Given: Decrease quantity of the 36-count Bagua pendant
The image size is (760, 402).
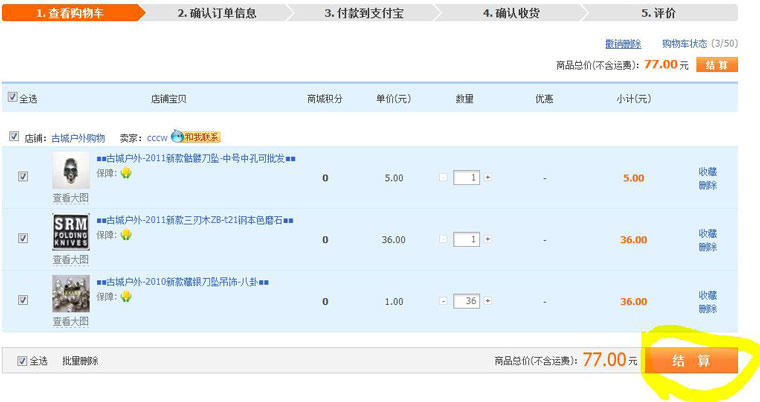Looking at the screenshot, I should click(x=443, y=301).
